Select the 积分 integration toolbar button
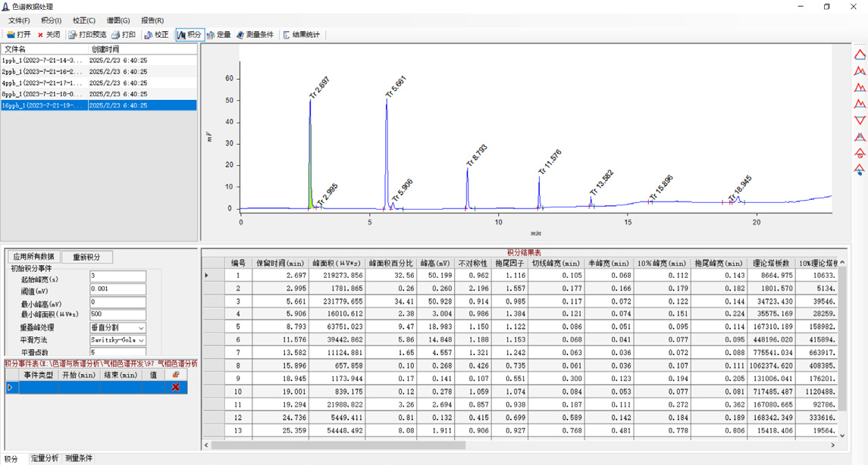Image resolution: width=868 pixels, height=465 pixels. 190,34
